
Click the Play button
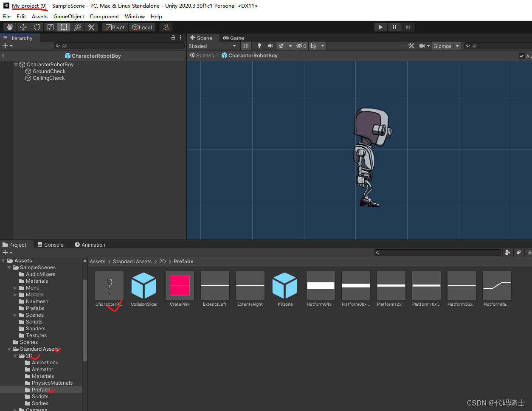(x=381, y=27)
